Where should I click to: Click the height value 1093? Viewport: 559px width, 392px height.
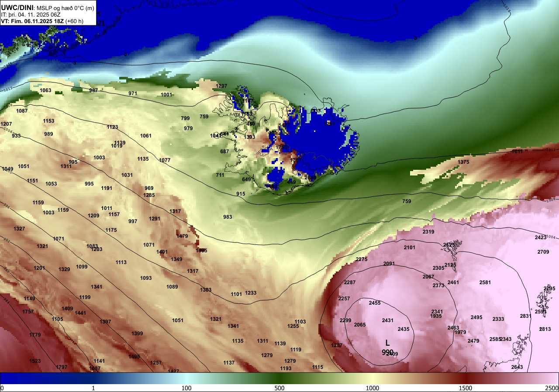coord(146,278)
